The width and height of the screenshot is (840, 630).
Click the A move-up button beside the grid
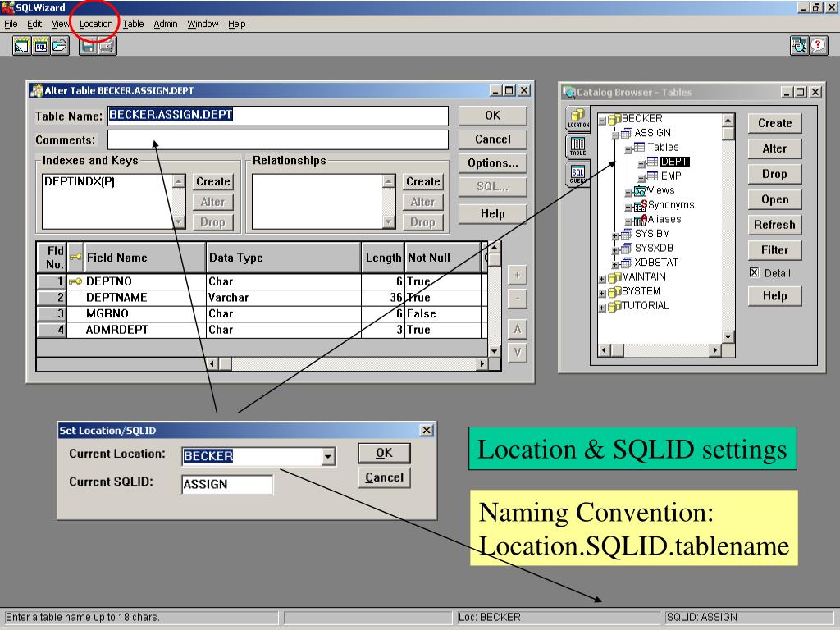pyautogui.click(x=517, y=329)
